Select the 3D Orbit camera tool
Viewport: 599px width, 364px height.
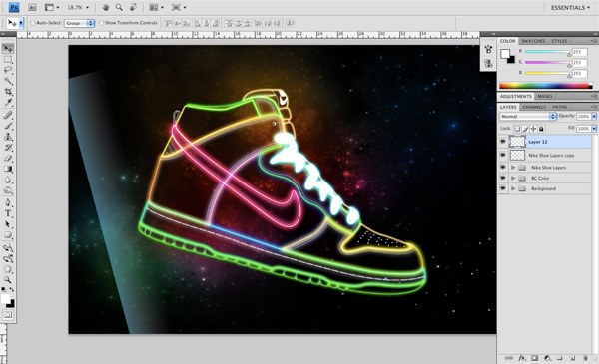click(8, 258)
